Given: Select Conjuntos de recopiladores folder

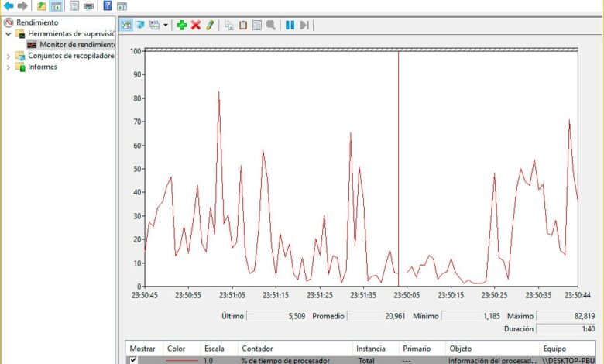Looking at the screenshot, I should tap(71, 56).
